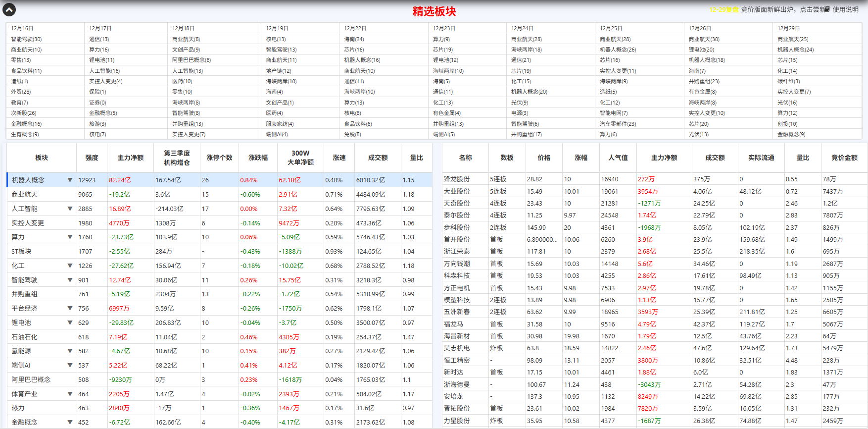Open stock 步科股份 in the list
The height and width of the screenshot is (429, 868).
(x=457, y=227)
